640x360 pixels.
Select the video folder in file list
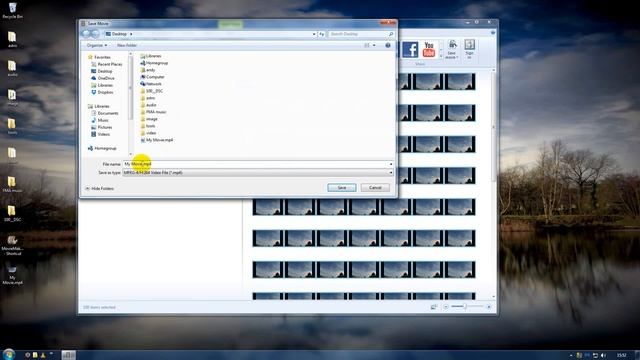148,133
